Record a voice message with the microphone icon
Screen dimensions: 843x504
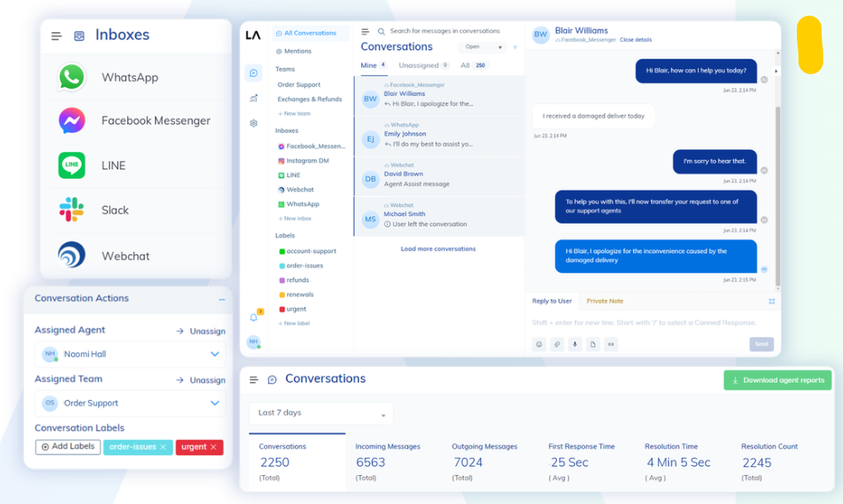(x=575, y=344)
